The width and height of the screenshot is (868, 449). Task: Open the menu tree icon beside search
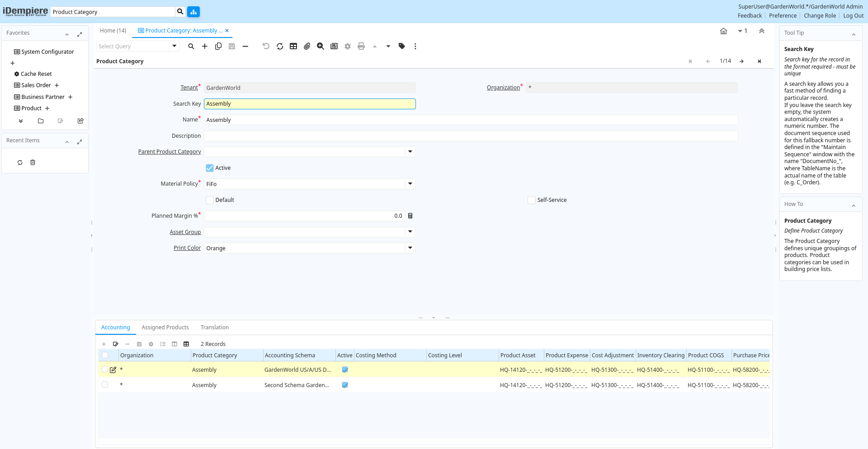[193, 12]
